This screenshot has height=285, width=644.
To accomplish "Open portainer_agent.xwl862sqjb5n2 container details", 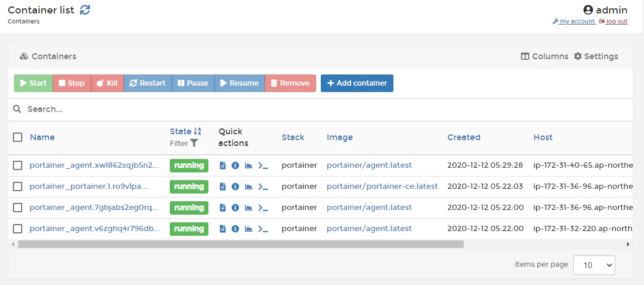I will (94, 165).
